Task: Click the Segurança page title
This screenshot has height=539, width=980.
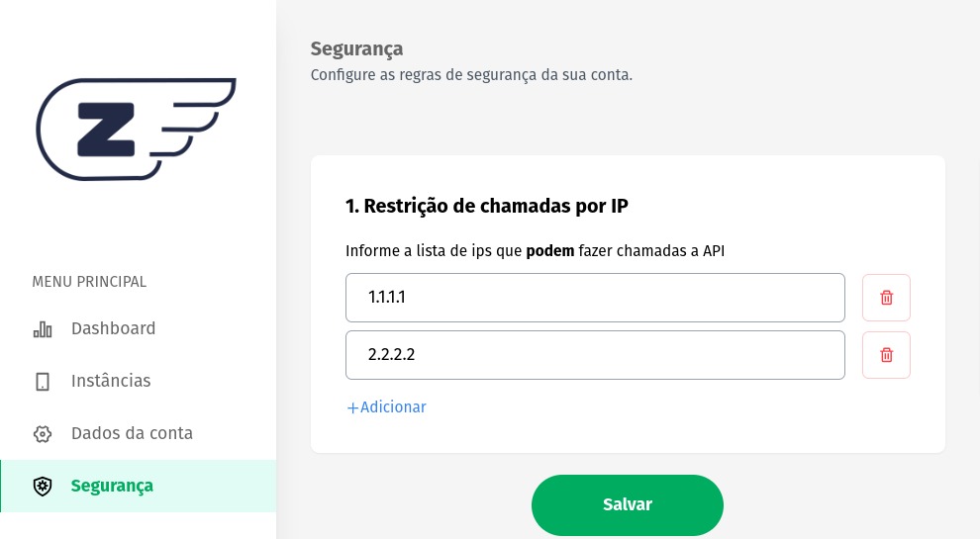Action: click(356, 48)
